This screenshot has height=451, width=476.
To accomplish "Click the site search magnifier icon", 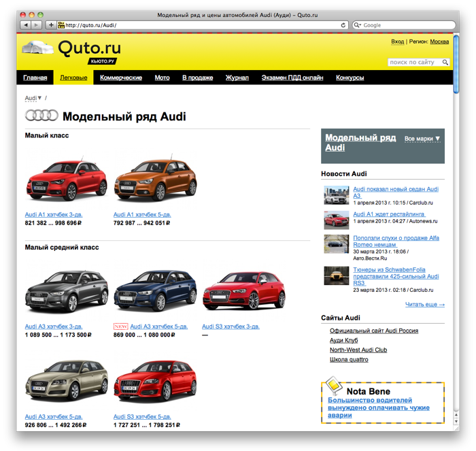I will (x=445, y=63).
